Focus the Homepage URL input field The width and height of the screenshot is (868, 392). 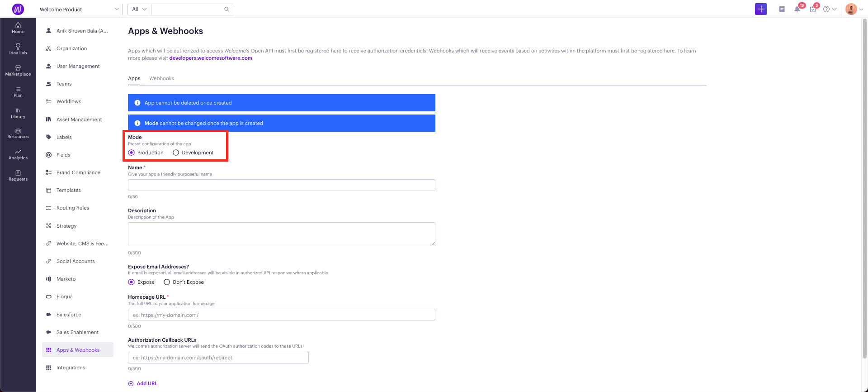point(281,315)
